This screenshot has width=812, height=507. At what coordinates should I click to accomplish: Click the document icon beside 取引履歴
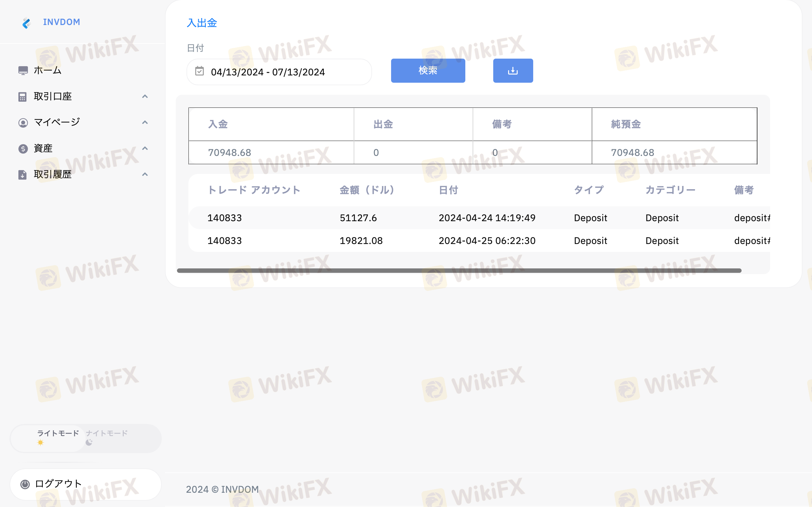pos(23,175)
